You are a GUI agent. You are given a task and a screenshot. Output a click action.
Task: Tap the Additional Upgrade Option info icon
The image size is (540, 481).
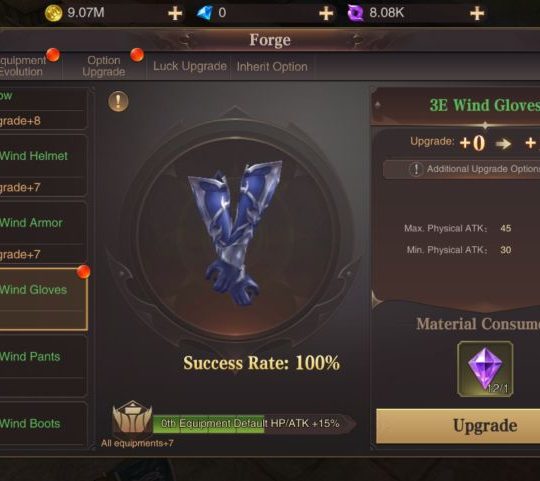(416, 169)
